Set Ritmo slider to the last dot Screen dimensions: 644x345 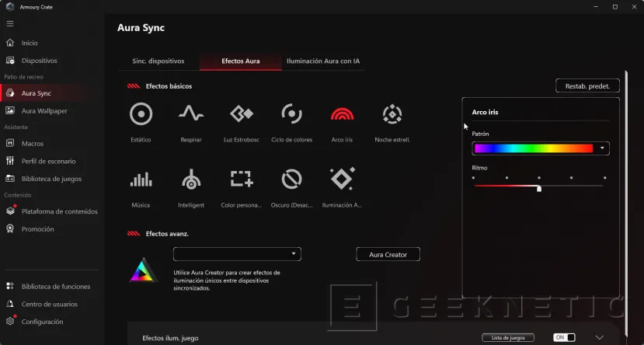604,178
